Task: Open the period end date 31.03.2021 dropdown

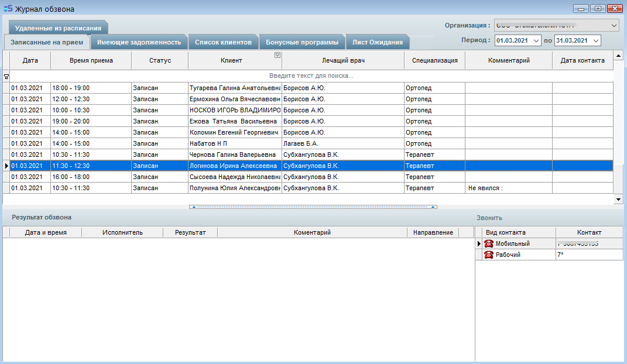Action: (x=596, y=40)
